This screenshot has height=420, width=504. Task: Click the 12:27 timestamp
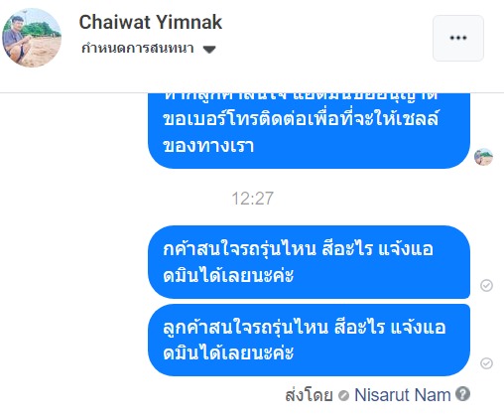(x=252, y=199)
